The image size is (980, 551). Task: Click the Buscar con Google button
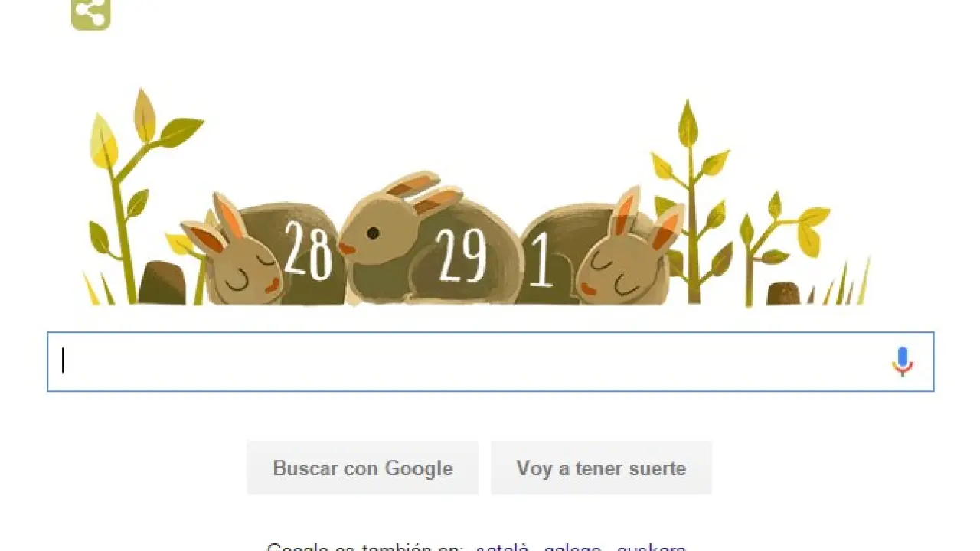coord(363,468)
